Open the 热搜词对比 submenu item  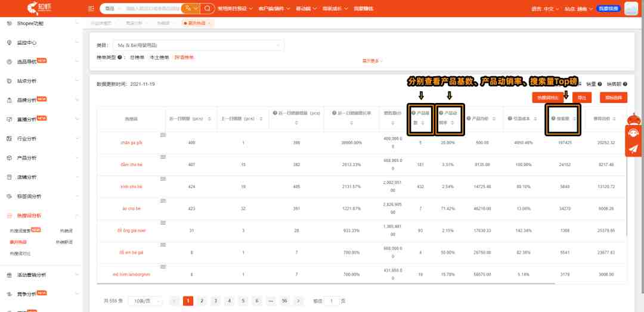pyautogui.click(x=20, y=254)
